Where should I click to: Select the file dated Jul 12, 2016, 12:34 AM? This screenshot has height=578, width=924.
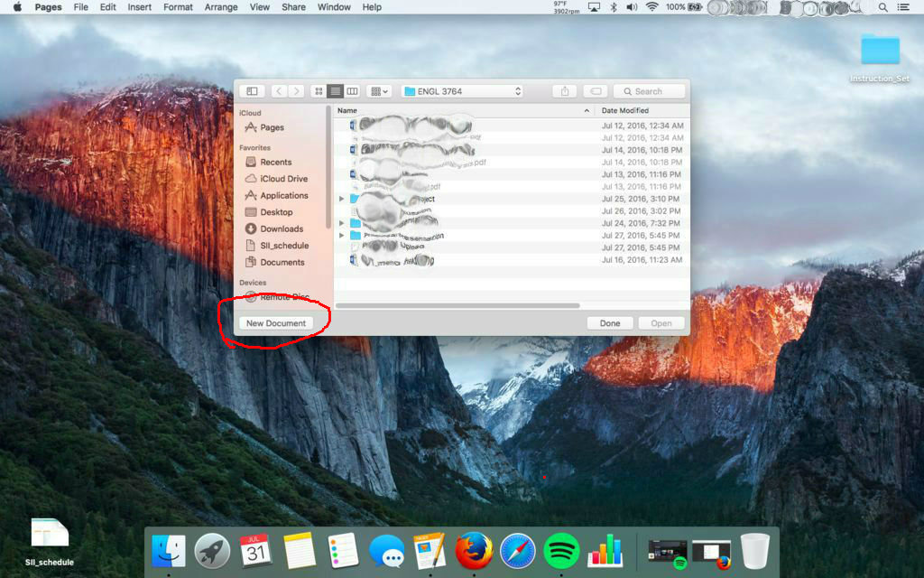coord(512,126)
